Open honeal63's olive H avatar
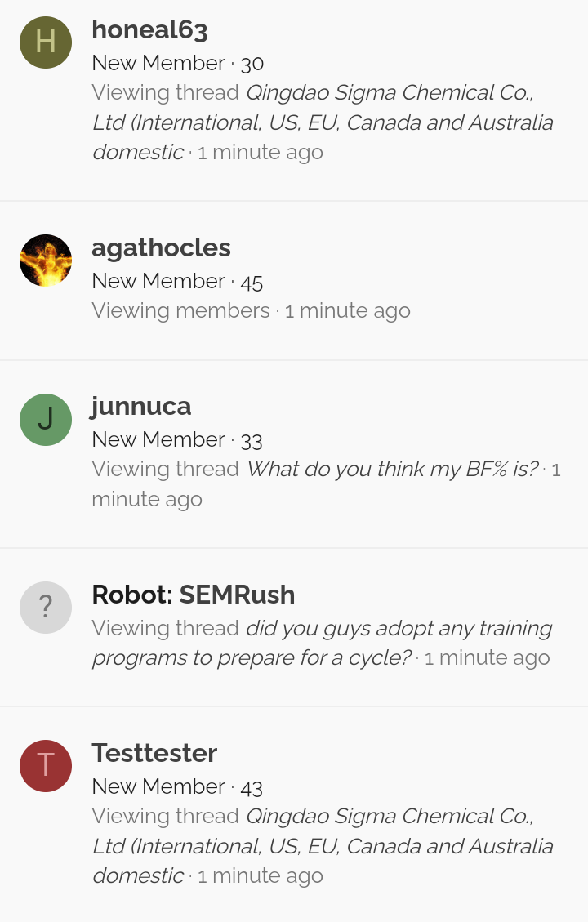Image resolution: width=588 pixels, height=922 pixels. point(46,43)
